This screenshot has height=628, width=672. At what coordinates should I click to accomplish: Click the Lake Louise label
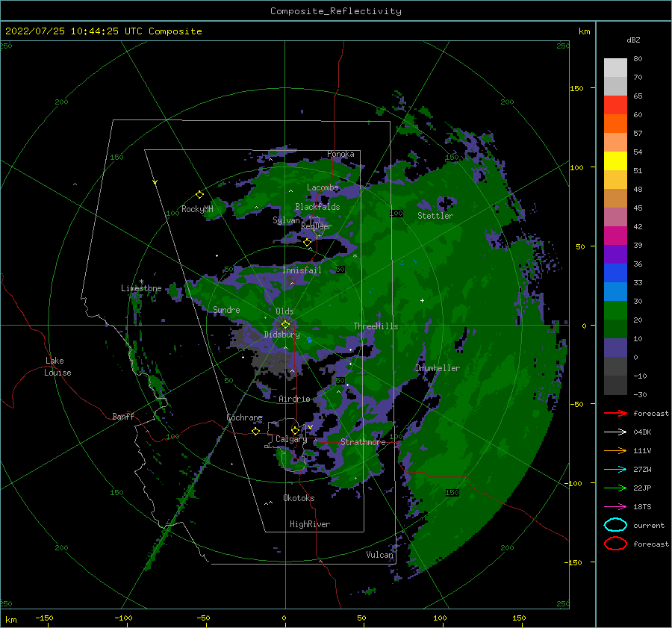coord(57,367)
